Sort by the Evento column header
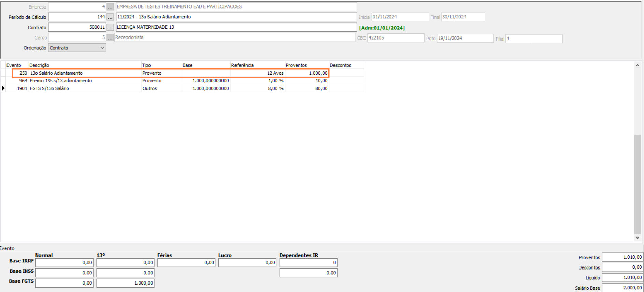The image size is (644, 292). 14,65
